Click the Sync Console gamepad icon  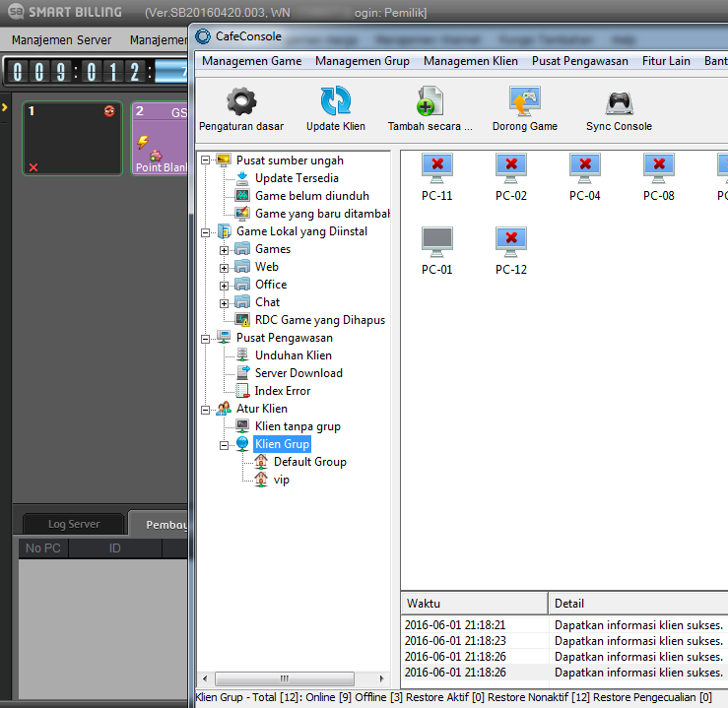coord(619,102)
